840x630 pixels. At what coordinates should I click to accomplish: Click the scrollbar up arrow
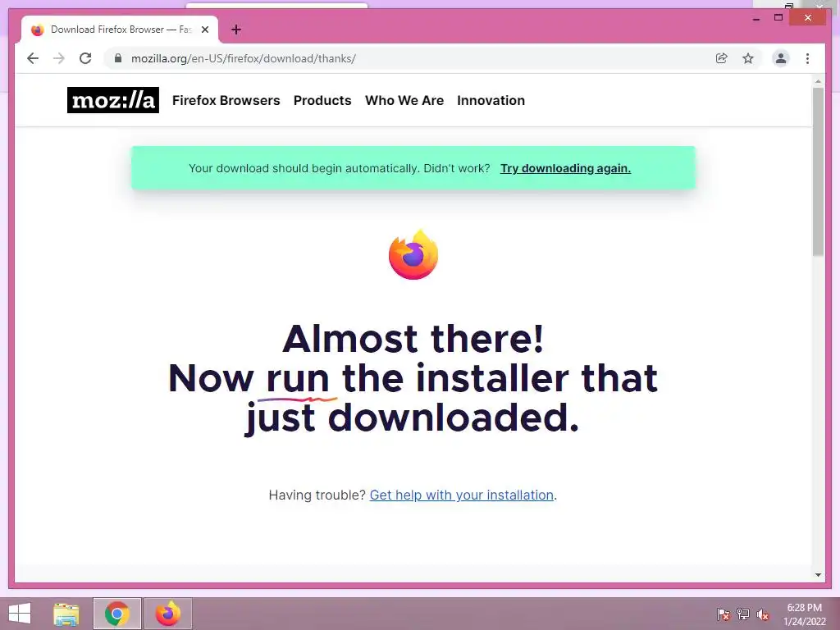pos(818,81)
